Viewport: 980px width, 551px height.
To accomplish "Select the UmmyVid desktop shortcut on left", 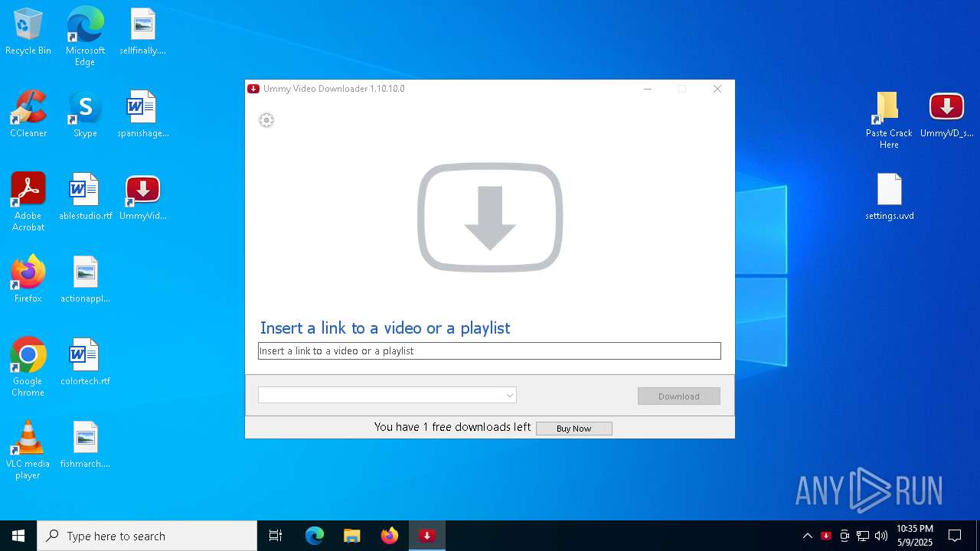I will tap(142, 197).
